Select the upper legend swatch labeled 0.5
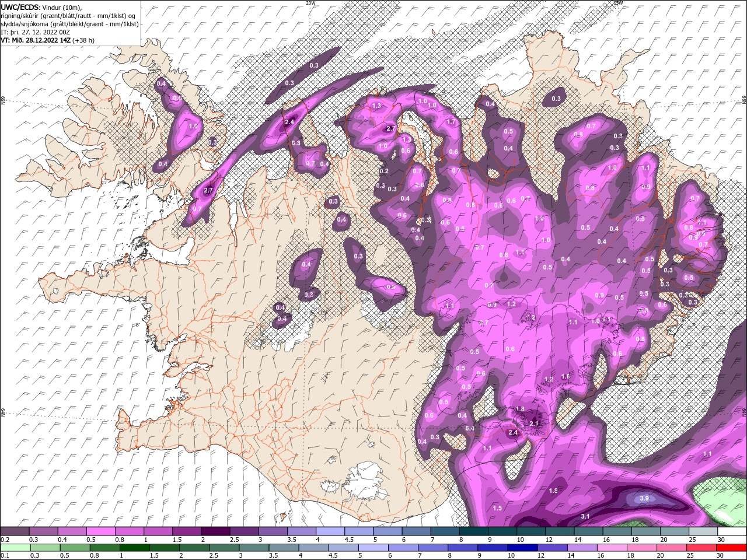This screenshot has width=747, height=560. point(100,531)
